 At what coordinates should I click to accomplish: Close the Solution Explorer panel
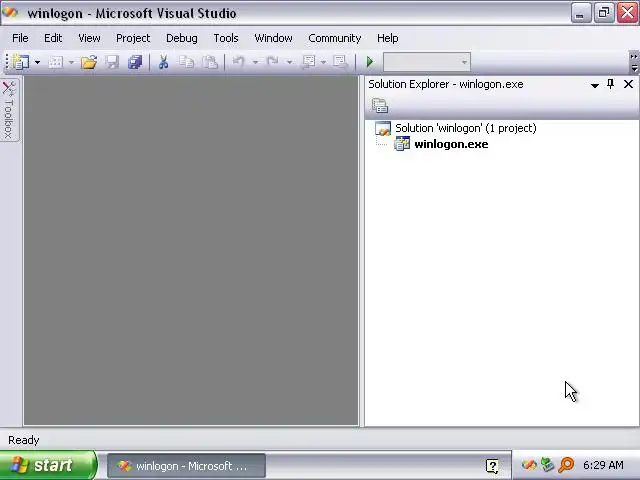tap(628, 84)
